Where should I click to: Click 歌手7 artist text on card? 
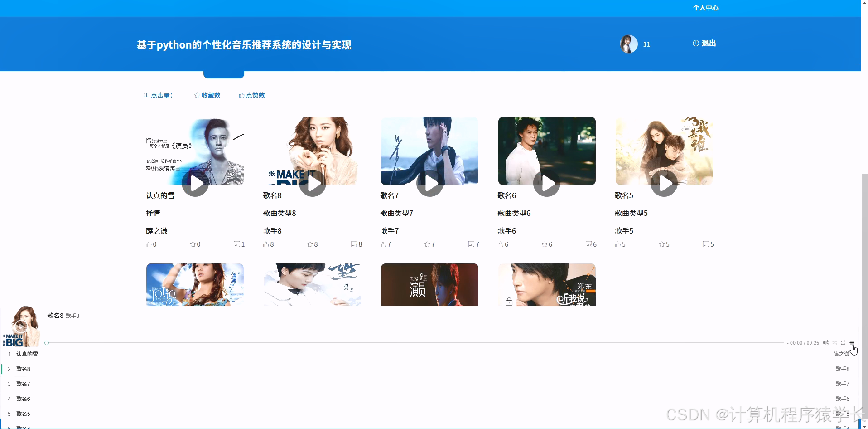click(390, 231)
